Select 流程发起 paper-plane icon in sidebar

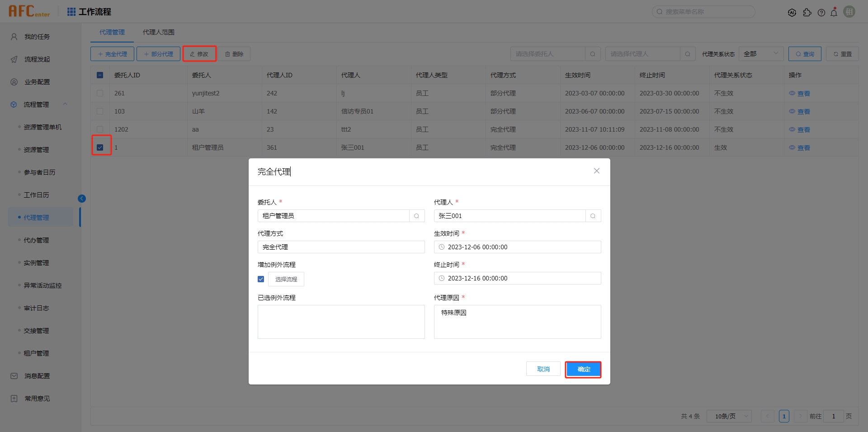click(x=14, y=59)
